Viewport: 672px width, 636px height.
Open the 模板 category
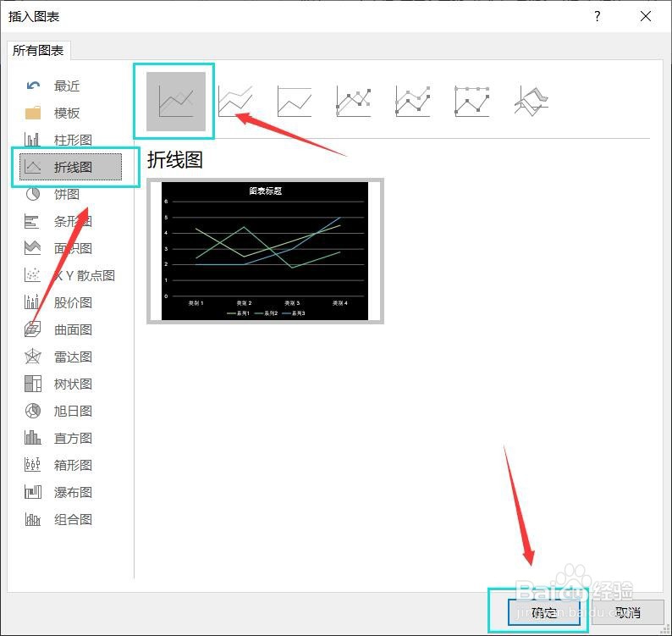(67, 113)
